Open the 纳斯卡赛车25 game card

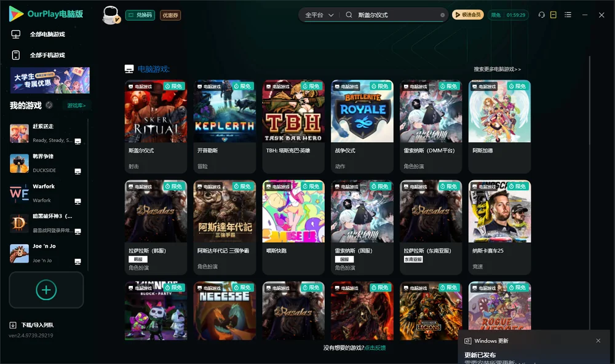499,227
